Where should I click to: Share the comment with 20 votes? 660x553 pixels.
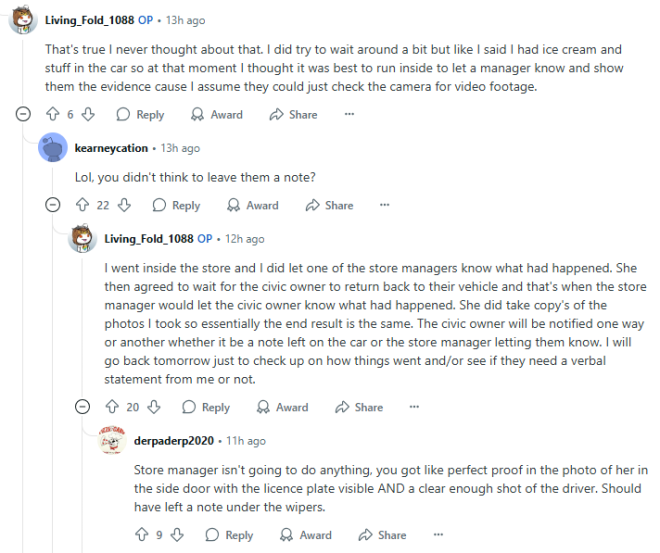click(x=358, y=407)
